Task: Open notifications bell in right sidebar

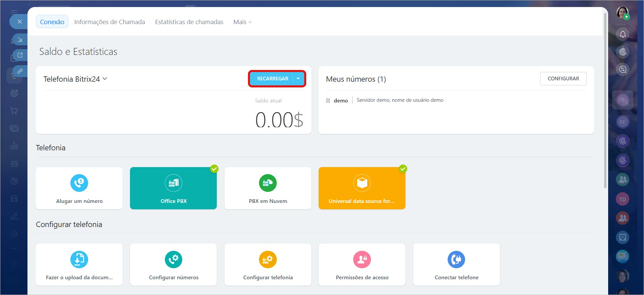Action: 623,34
